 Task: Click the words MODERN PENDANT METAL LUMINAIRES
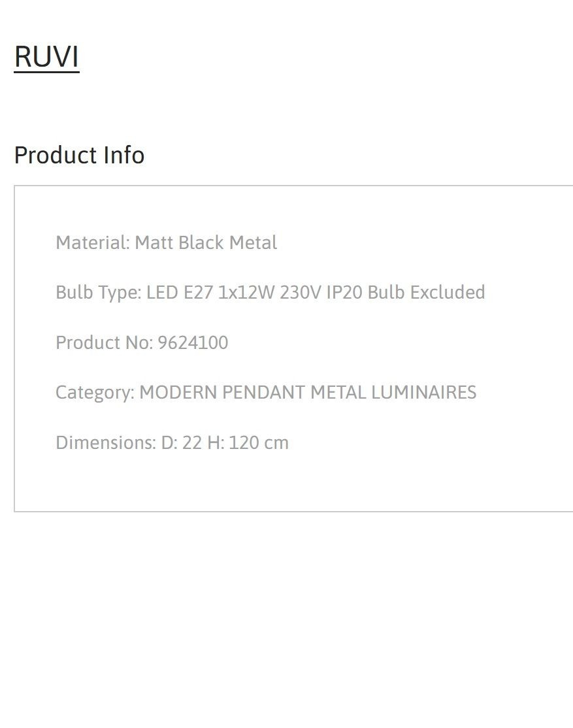(308, 393)
